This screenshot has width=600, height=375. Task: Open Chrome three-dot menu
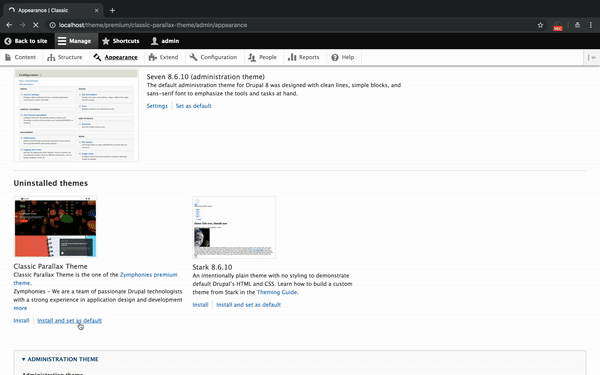[x=591, y=25]
